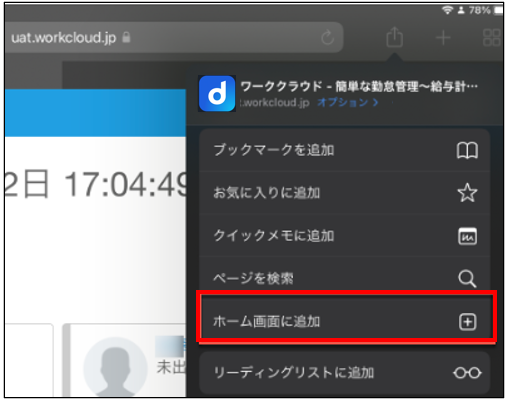Choose ページを検索 from share sheet

[345, 277]
